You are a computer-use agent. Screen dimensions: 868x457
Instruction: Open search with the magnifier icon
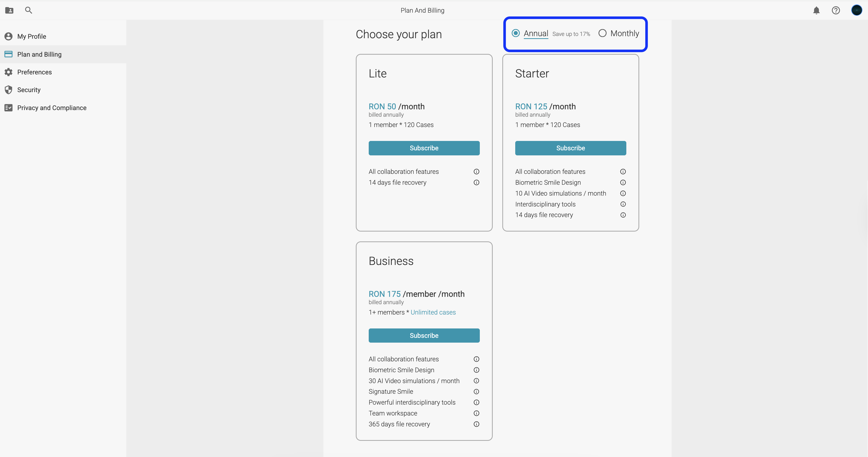[29, 10]
